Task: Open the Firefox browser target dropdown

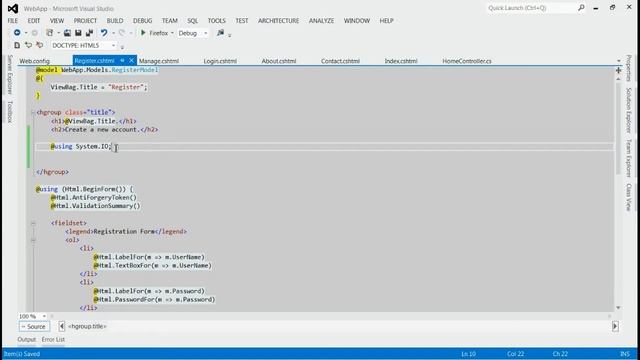Action: click(172, 33)
